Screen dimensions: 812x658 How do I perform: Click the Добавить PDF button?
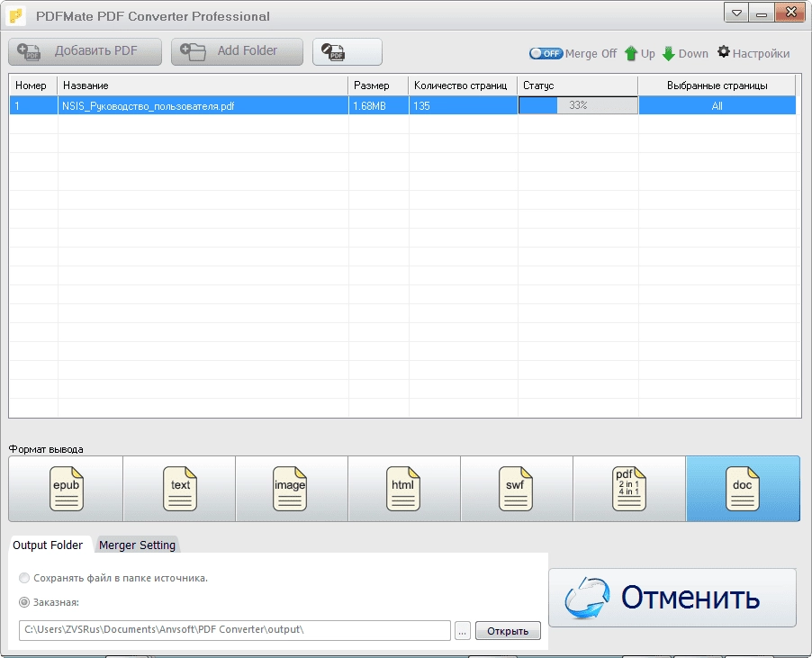point(85,52)
